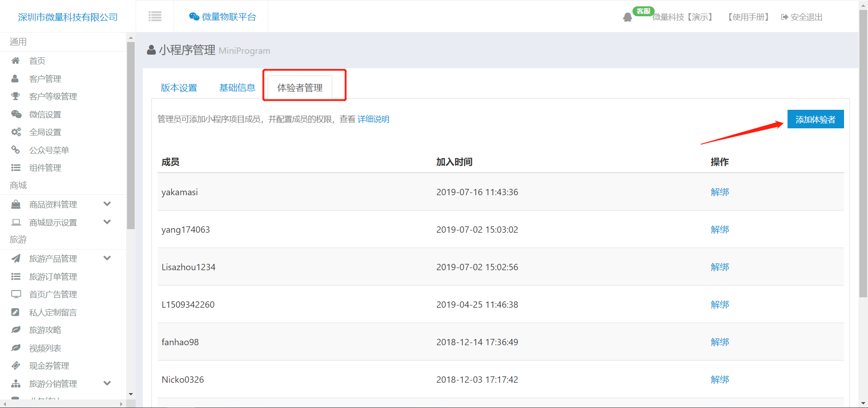Screen dimensions: 868x408
Task: Click the WeChat icon beside 微信设置
Action: tap(16, 114)
